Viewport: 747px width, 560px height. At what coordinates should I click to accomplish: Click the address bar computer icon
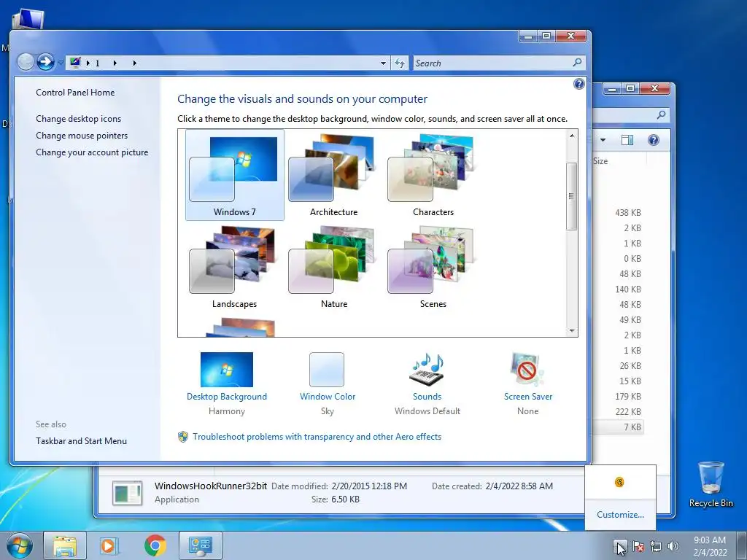(75, 63)
